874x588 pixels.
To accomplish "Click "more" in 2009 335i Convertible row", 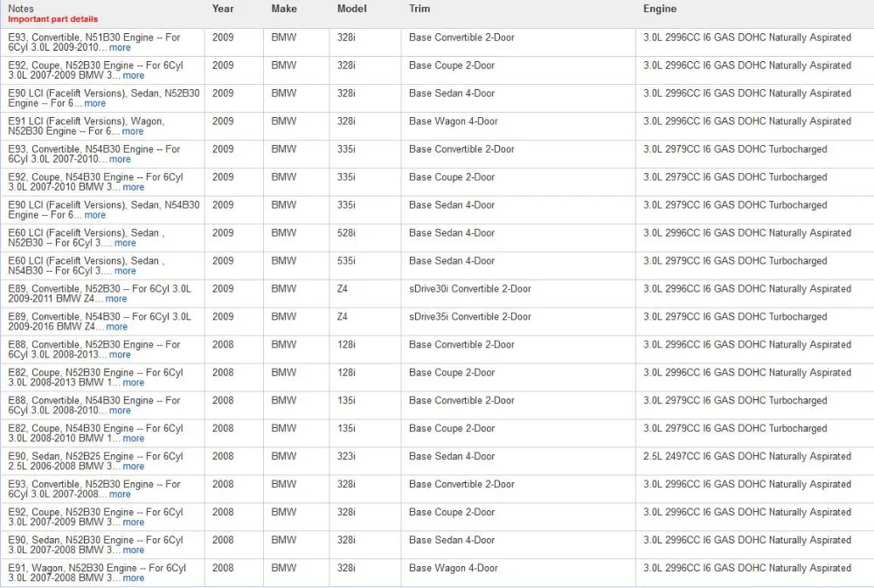I will [x=120, y=159].
